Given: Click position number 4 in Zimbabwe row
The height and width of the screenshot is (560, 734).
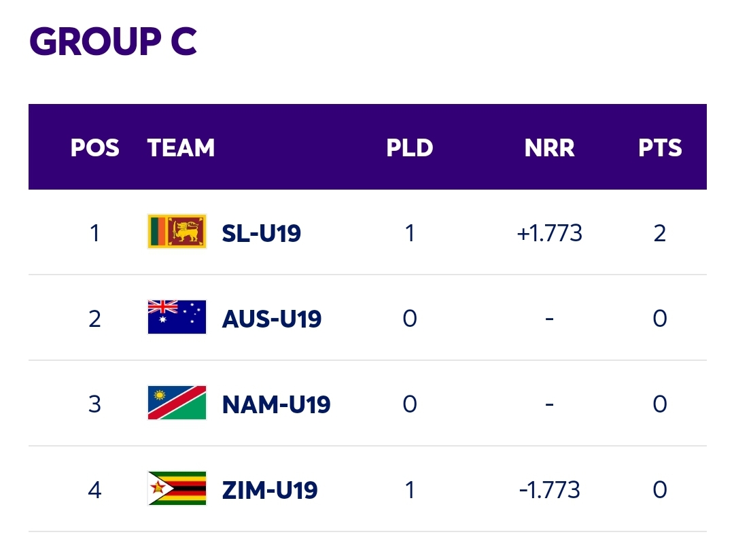Looking at the screenshot, I should [94, 490].
